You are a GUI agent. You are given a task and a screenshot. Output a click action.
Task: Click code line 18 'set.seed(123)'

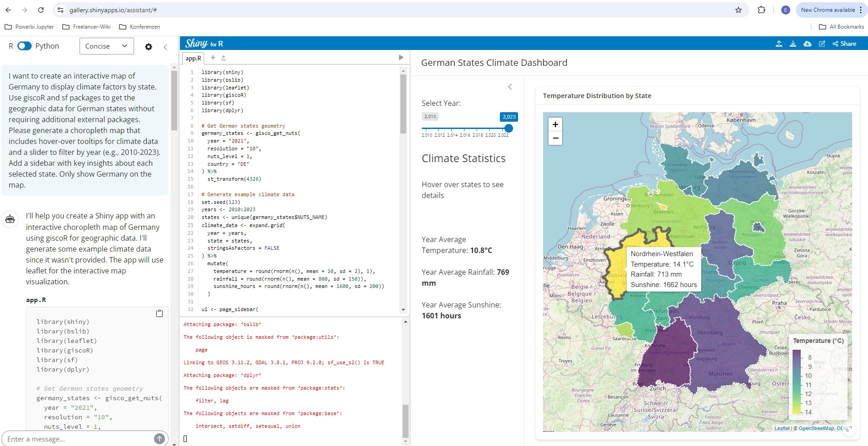coord(221,202)
